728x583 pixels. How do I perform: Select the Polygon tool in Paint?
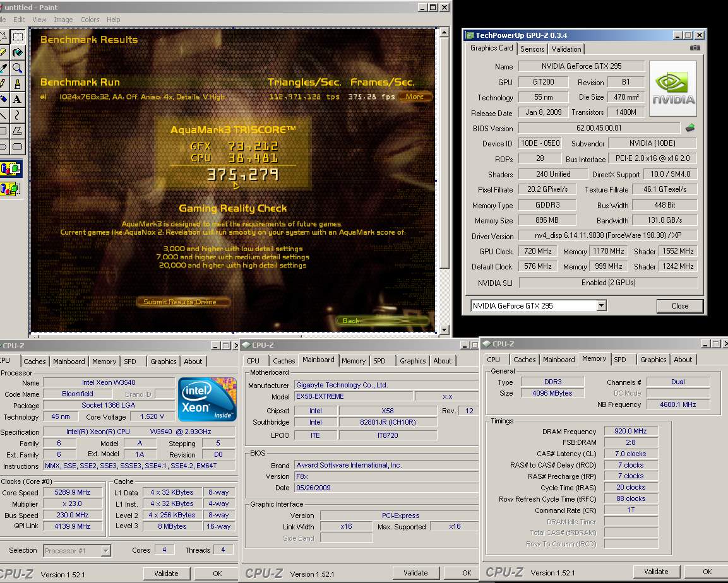coord(18,131)
